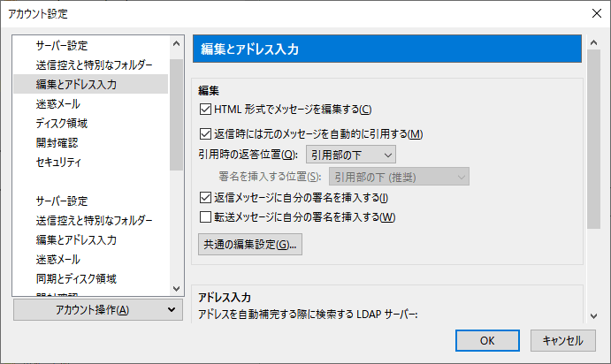Click LDAP サーバー description text
611x364 pixels.
point(308,315)
